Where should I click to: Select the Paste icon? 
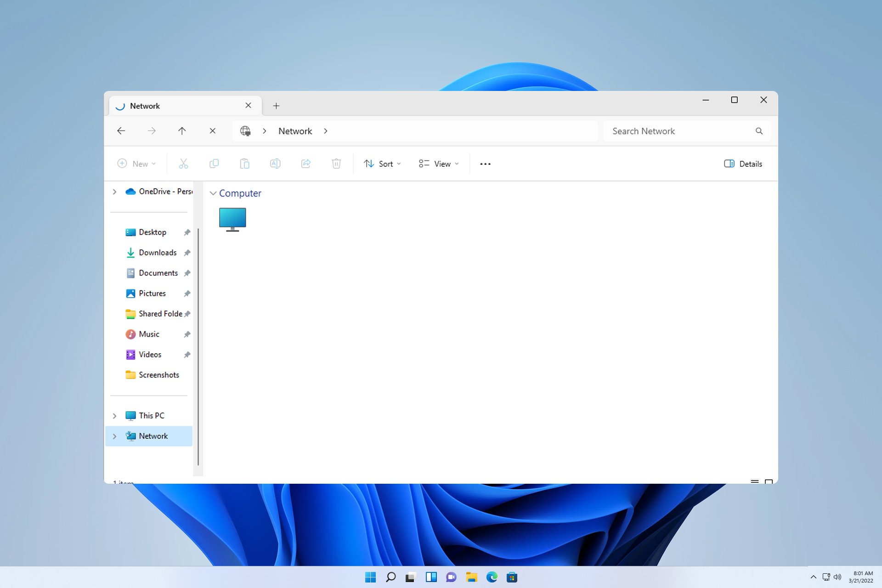245,164
